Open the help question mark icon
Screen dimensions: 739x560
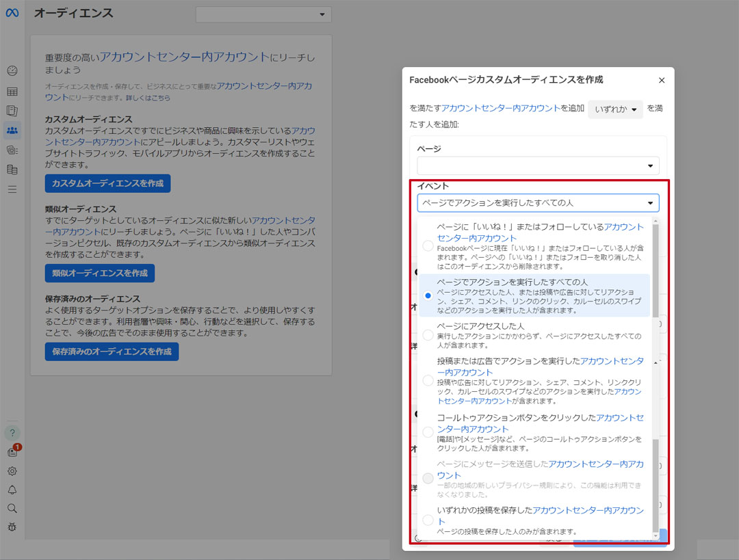(x=12, y=433)
